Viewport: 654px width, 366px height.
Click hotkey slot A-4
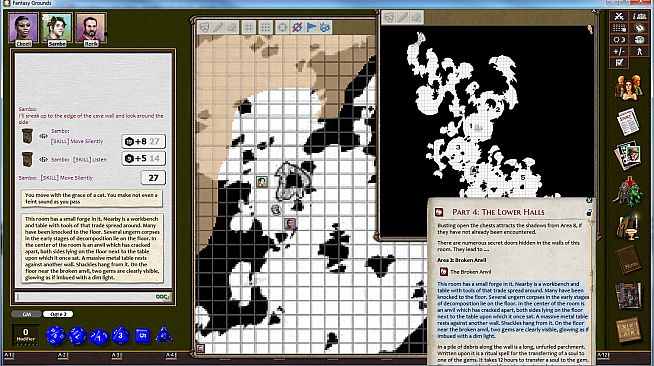[170, 355]
